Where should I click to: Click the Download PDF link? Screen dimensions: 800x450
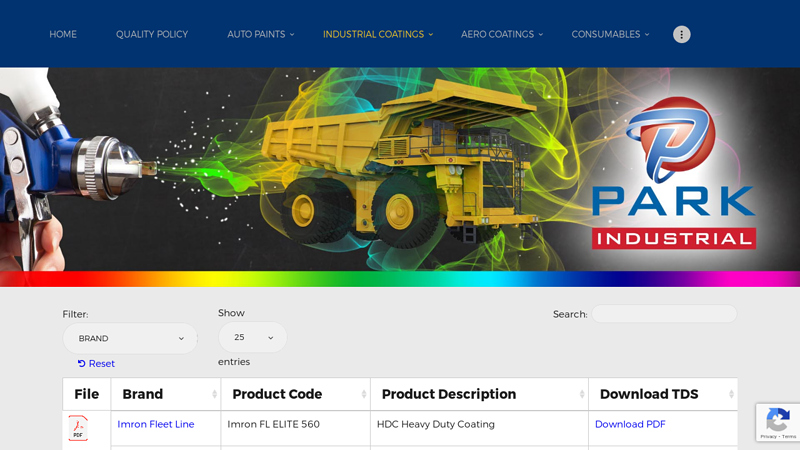point(630,424)
